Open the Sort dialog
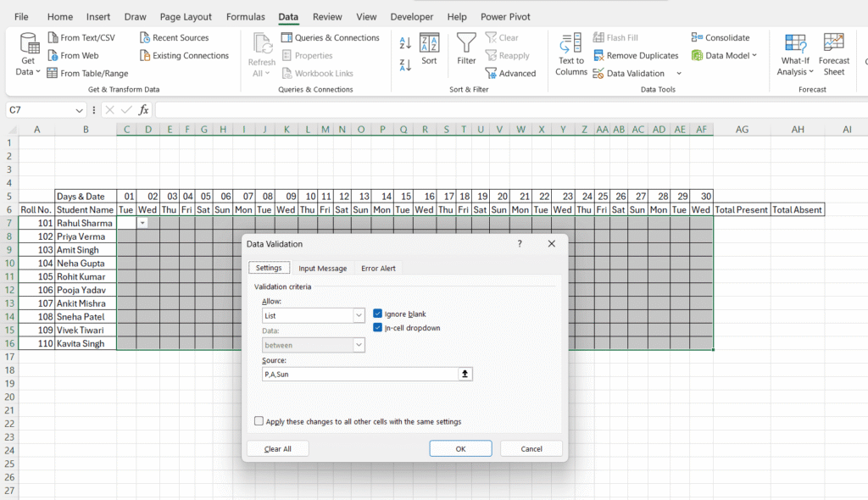Image resolution: width=868 pixels, height=500 pixels. (429, 50)
